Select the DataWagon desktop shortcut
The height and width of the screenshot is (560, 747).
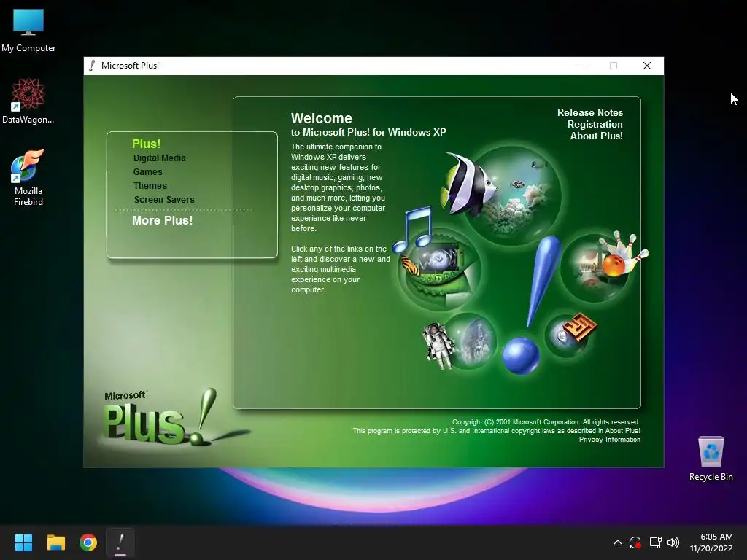tap(28, 101)
